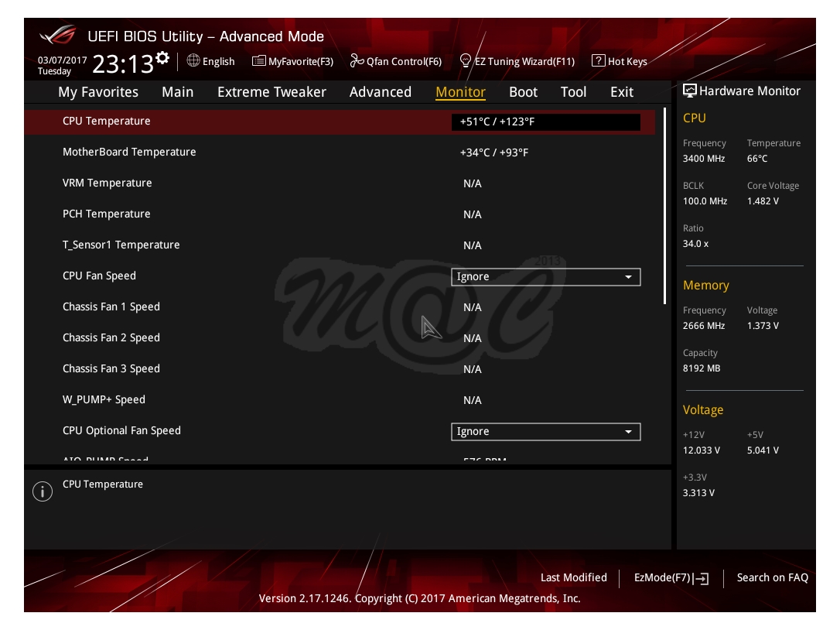
Task: Click the Hot Keys question mark icon
Action: (598, 60)
